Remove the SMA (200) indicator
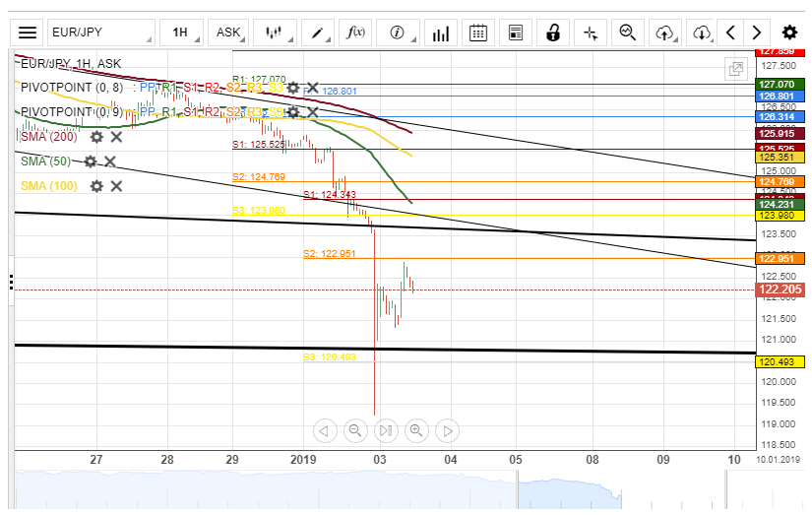The image size is (812, 515). tap(116, 137)
